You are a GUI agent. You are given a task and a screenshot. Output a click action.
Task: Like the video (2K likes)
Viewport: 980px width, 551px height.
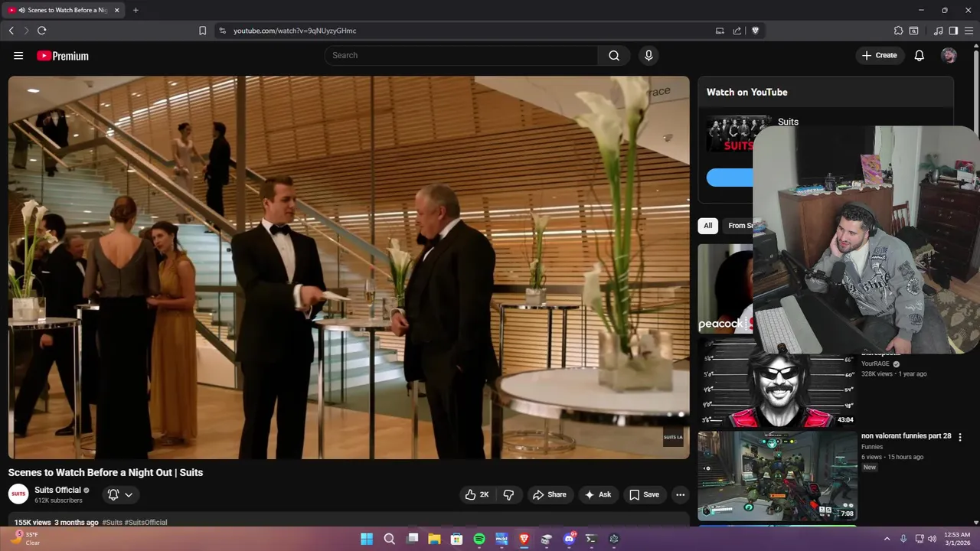(x=477, y=494)
